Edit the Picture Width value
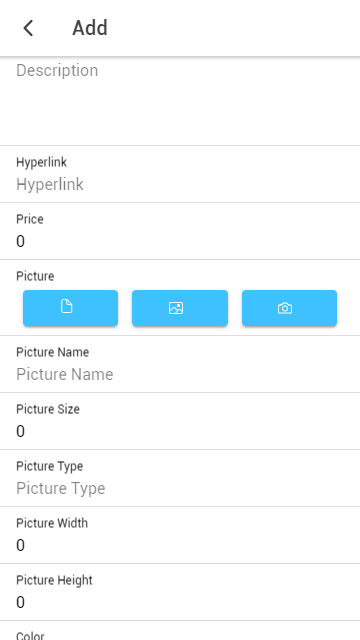Image resolution: width=360 pixels, height=640 pixels. pos(180,545)
